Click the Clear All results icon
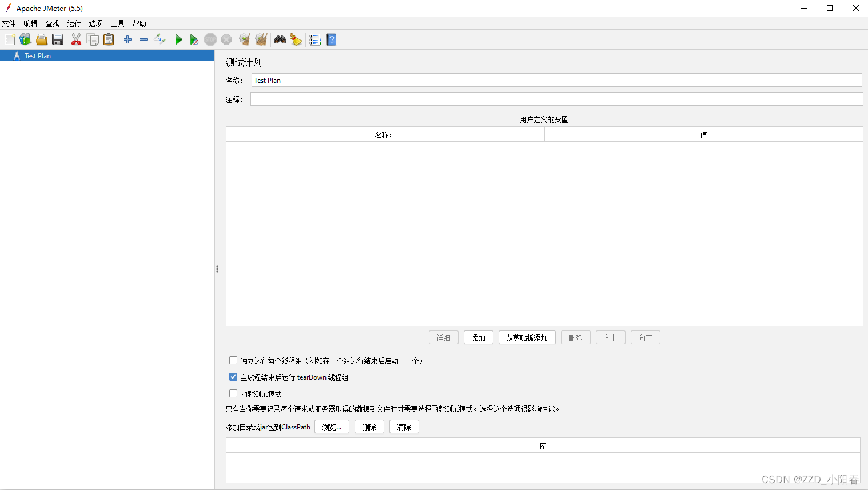 click(x=261, y=39)
